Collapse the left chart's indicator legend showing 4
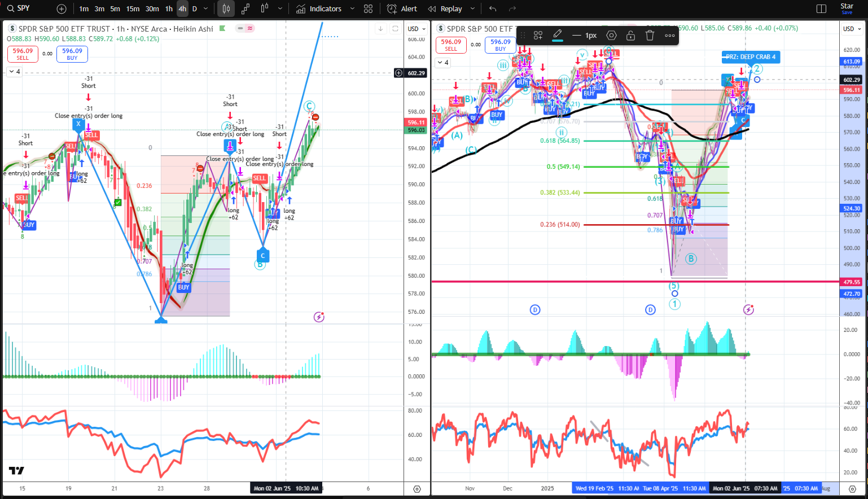Screen dimensions: 868x499 pos(15,72)
